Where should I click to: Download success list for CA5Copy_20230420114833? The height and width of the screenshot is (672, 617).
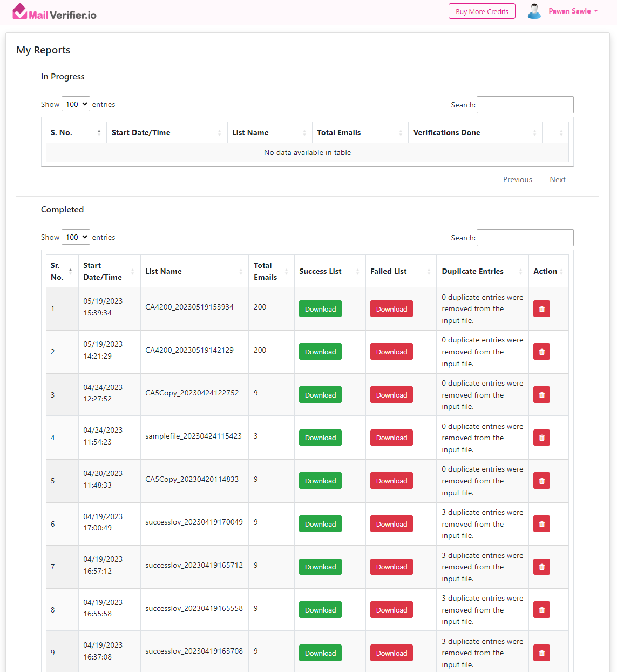320,481
